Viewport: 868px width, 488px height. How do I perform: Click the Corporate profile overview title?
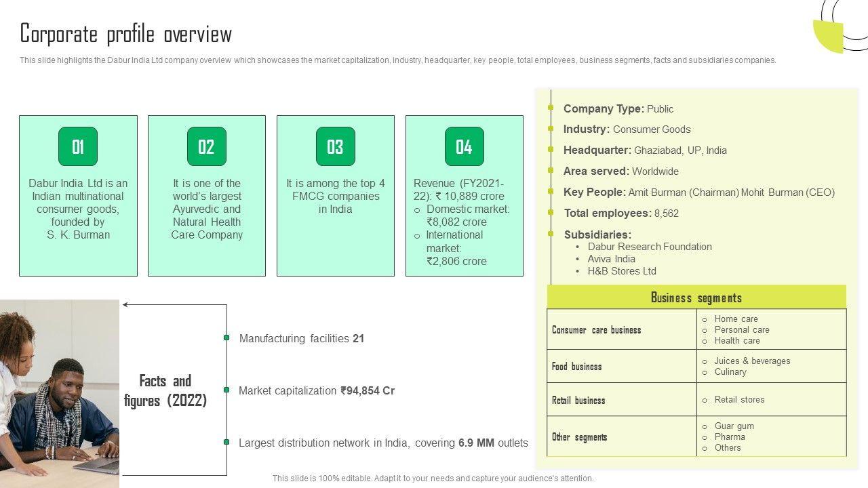(126, 34)
